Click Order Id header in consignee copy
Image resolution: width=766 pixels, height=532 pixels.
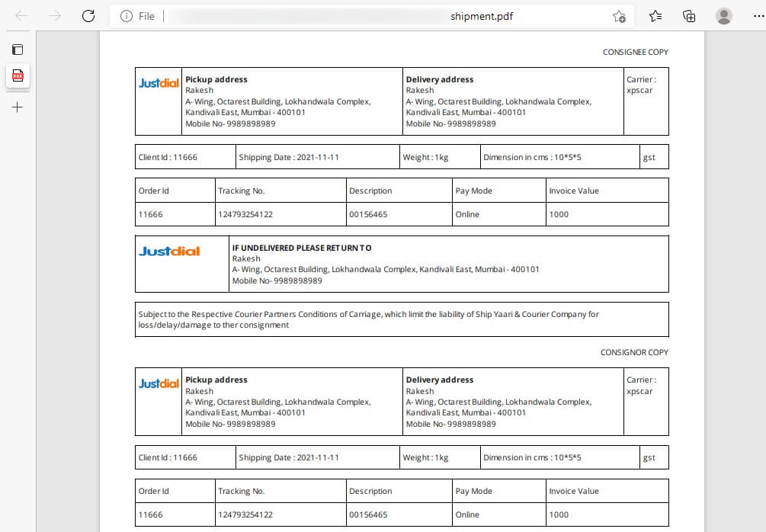point(153,191)
